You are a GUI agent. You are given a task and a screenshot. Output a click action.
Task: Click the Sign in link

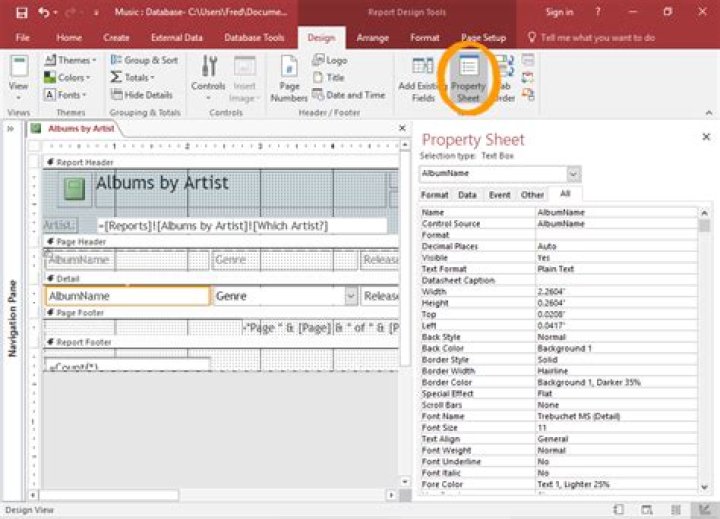tap(559, 12)
